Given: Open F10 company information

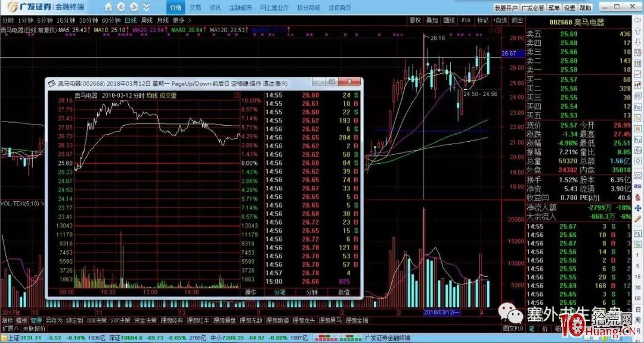Looking at the screenshot, I should point(466,20).
